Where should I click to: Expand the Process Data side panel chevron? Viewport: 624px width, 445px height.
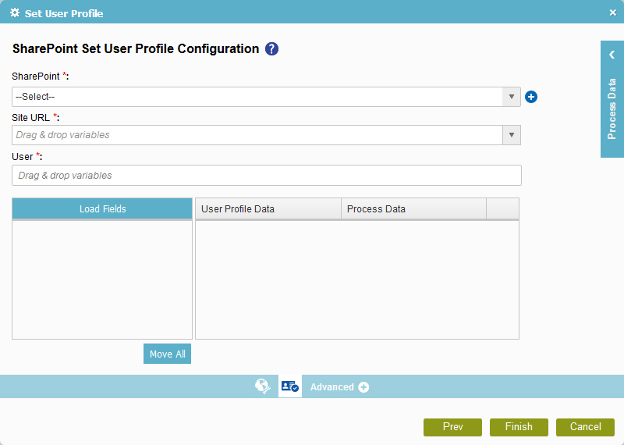pos(612,55)
